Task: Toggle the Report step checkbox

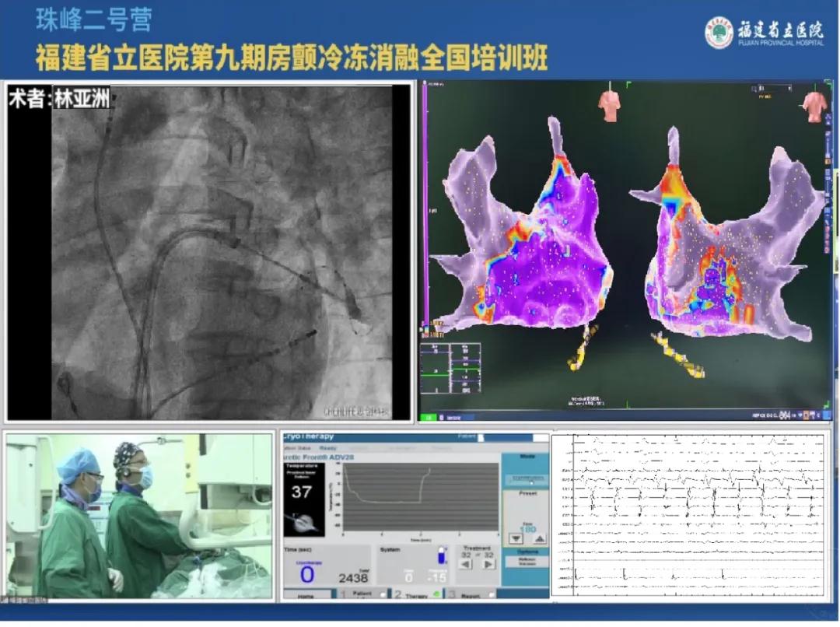Action: coord(493,596)
